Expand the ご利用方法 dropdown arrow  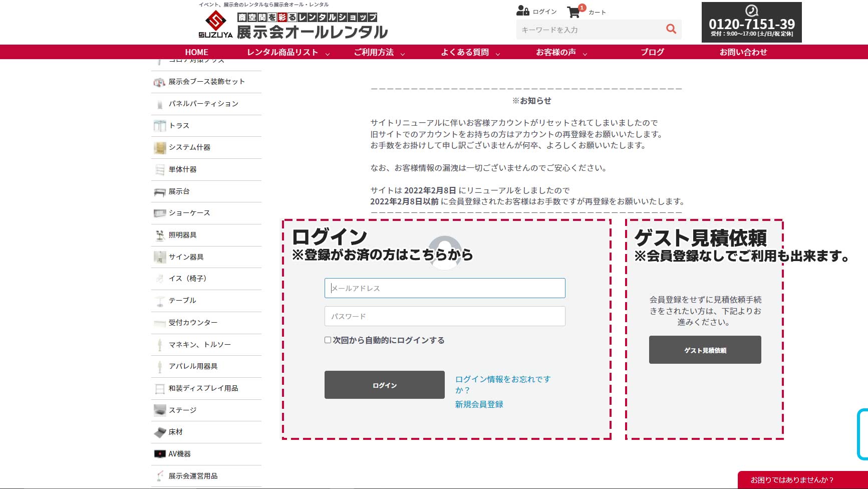pyautogui.click(x=402, y=54)
